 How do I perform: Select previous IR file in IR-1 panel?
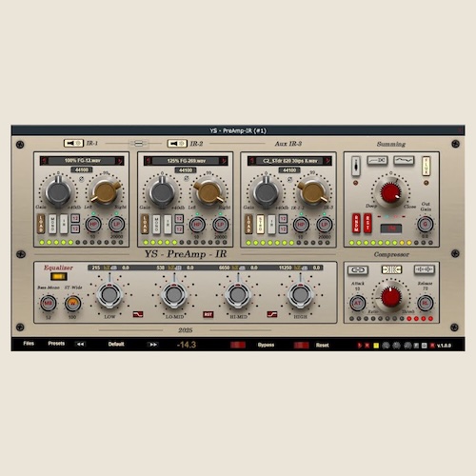point(44,161)
